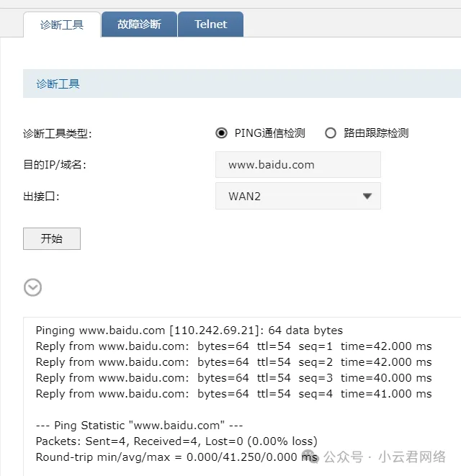Click the Round-trip min/avg/max result line

click(x=173, y=457)
